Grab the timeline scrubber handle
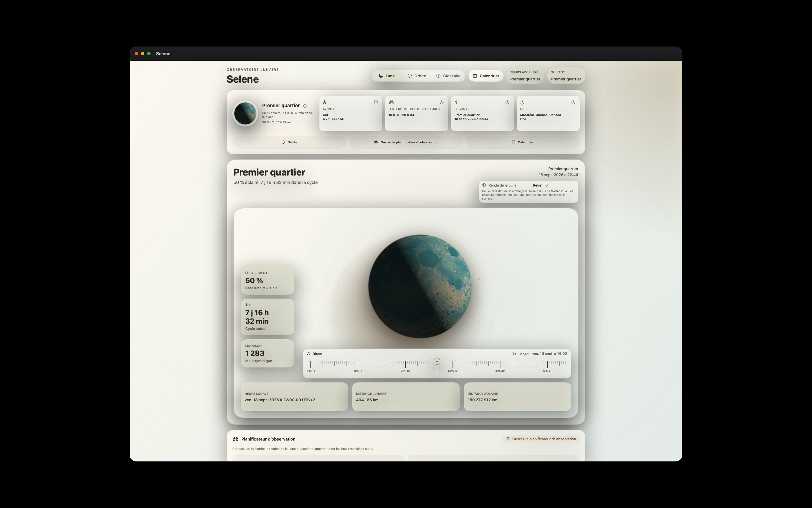Image resolution: width=812 pixels, height=508 pixels. 437,362
